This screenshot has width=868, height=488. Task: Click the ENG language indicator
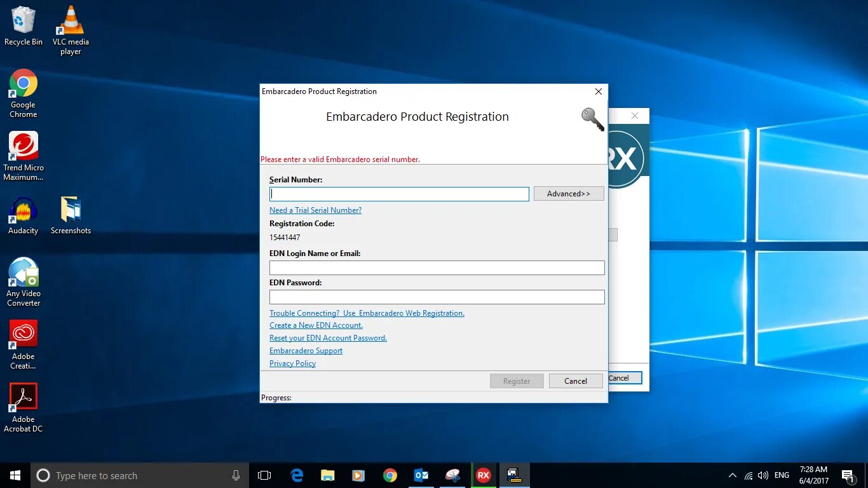click(x=782, y=475)
